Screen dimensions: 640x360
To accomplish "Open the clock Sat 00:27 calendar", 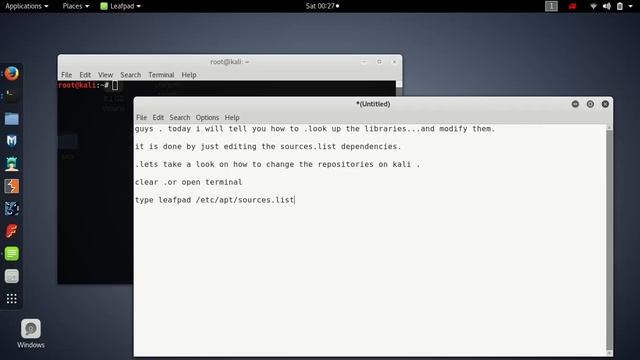I will click(x=322, y=6).
